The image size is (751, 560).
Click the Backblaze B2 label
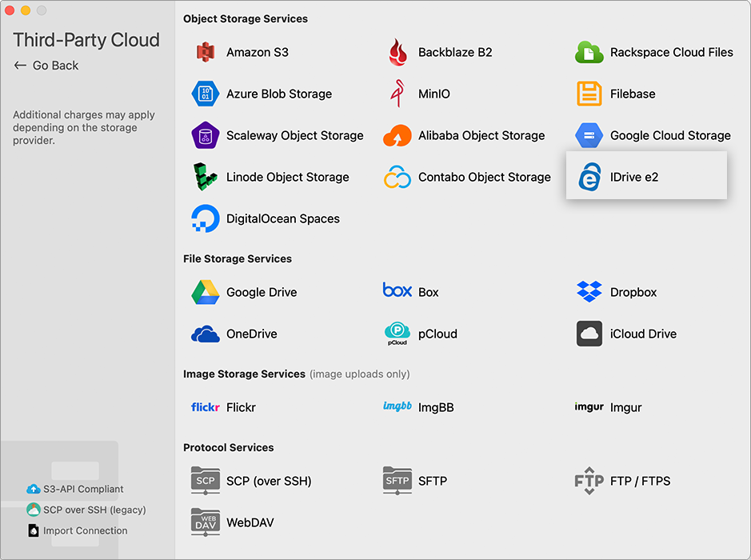click(x=455, y=52)
